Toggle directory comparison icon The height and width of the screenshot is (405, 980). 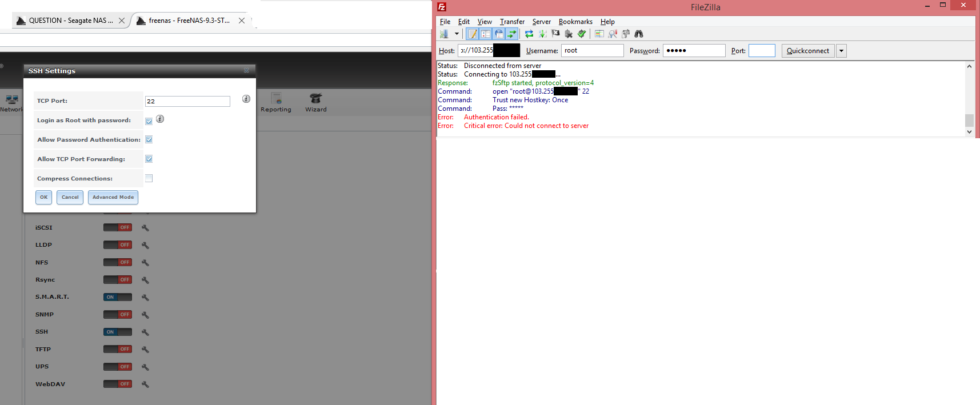(613, 34)
